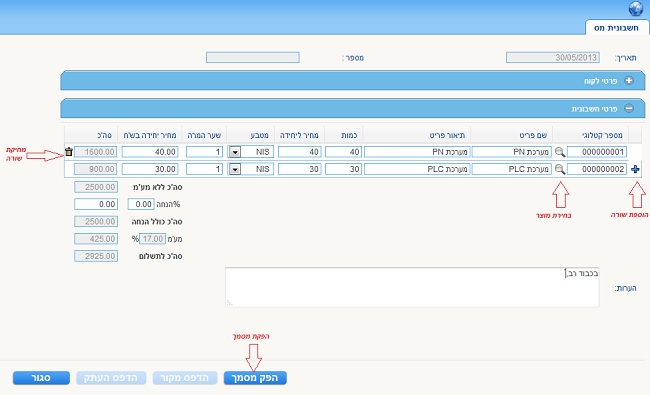Search product for catalog 000000002
Viewport: 650px width, 395px height.
click(560, 169)
